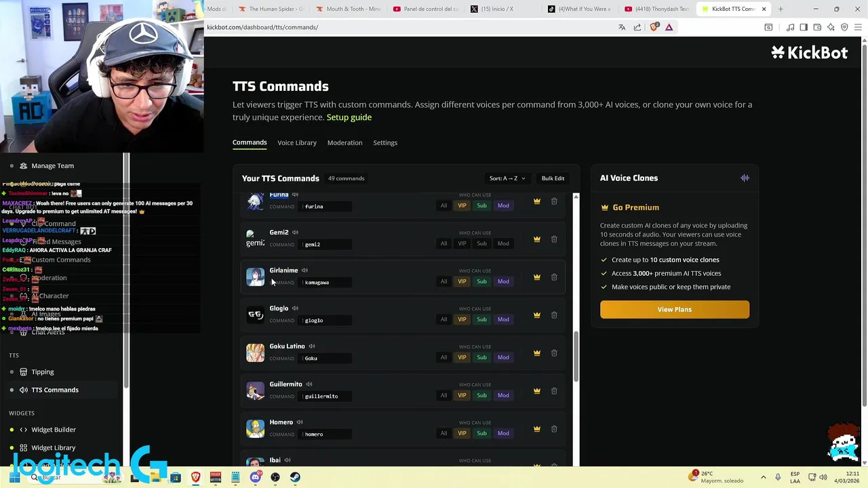Screen dimensions: 868x488
Task: Play the Goku Latino voice preview icon
Action: pyautogui.click(x=312, y=346)
